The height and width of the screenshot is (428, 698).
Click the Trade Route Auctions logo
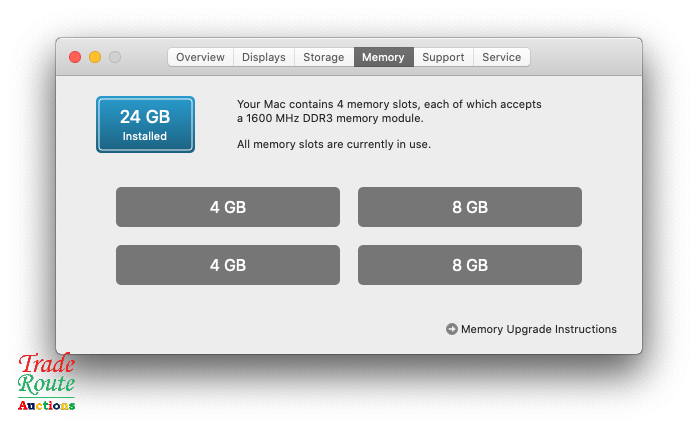[47, 381]
